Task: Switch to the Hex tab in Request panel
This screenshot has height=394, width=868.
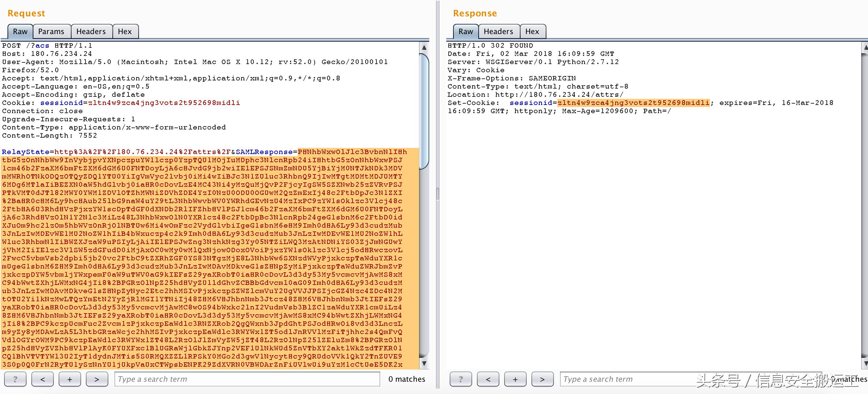Action: click(125, 31)
